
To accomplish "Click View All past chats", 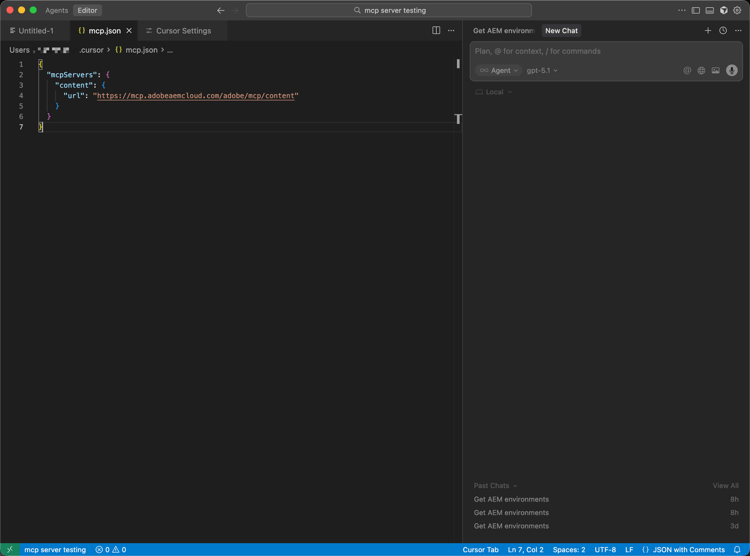I will coord(725,486).
